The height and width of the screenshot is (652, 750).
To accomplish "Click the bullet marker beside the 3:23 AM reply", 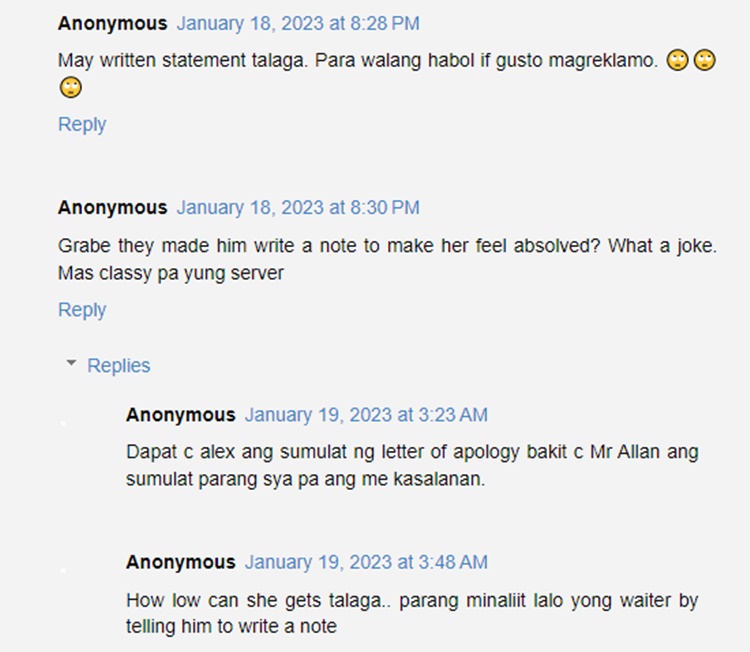I will 63,423.
